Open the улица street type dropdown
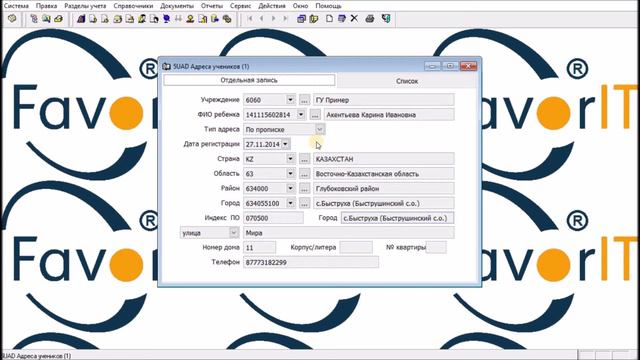The image size is (640, 360). (233, 233)
